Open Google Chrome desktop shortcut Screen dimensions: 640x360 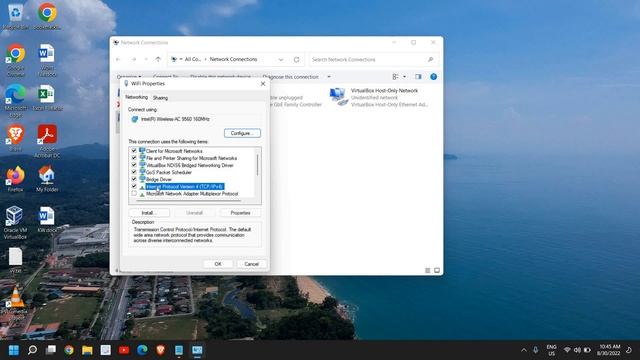pyautogui.click(x=16, y=60)
